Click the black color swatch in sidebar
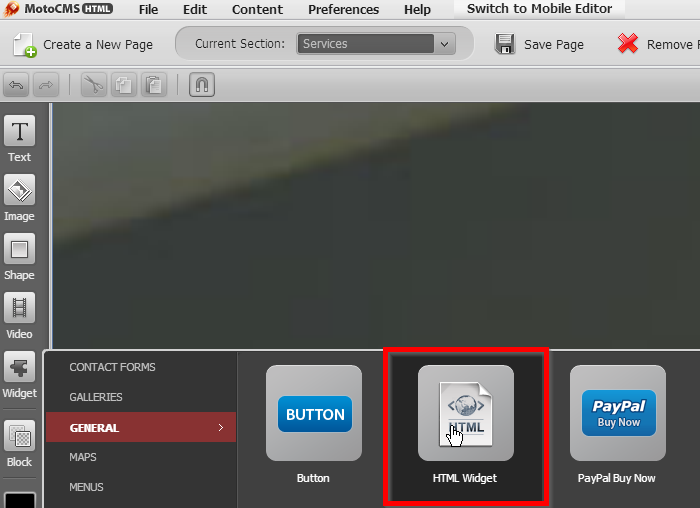 click(x=20, y=500)
